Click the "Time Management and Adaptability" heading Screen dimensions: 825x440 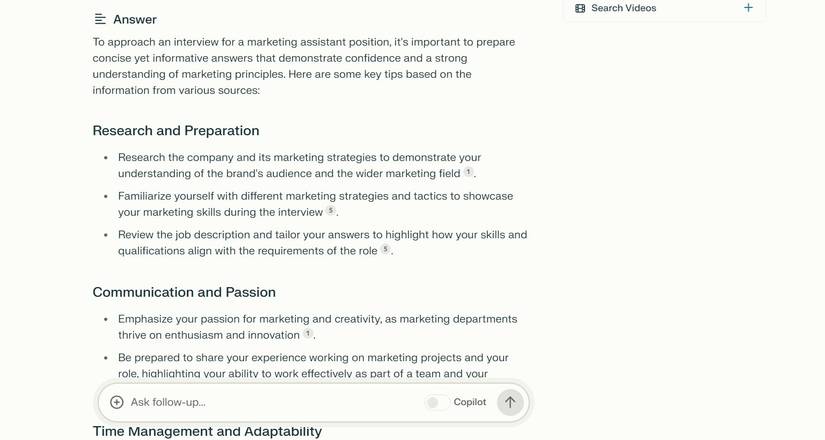pyautogui.click(x=207, y=431)
